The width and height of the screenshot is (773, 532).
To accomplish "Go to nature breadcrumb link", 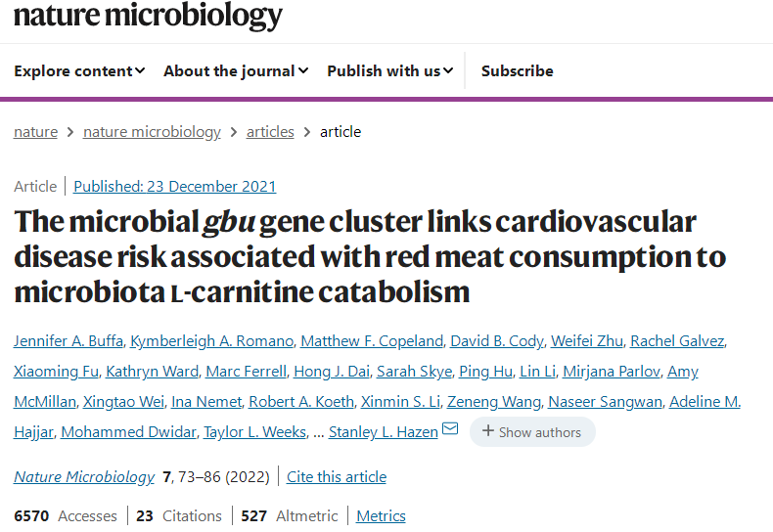I will tap(35, 132).
